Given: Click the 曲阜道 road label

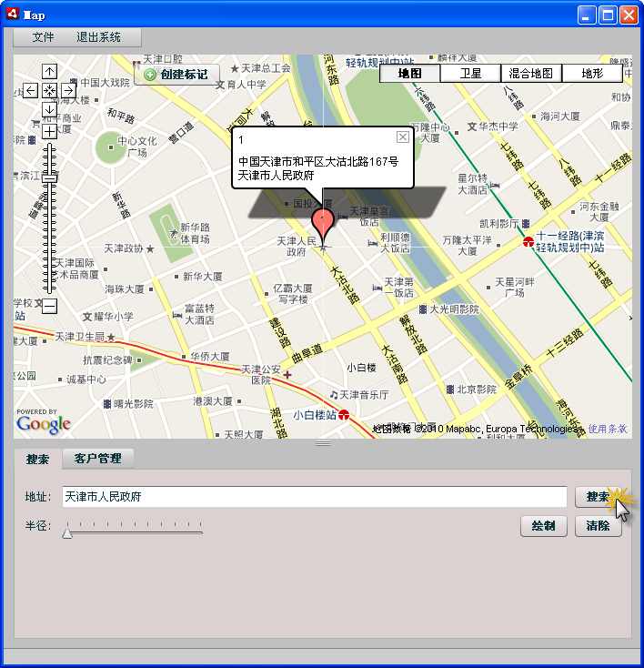Looking at the screenshot, I should point(307,354).
